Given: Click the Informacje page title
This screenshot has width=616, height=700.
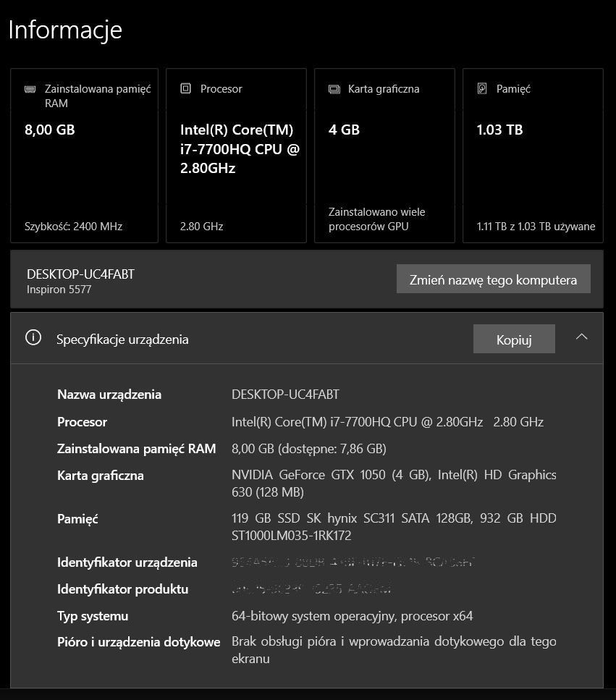Looking at the screenshot, I should click(x=65, y=30).
